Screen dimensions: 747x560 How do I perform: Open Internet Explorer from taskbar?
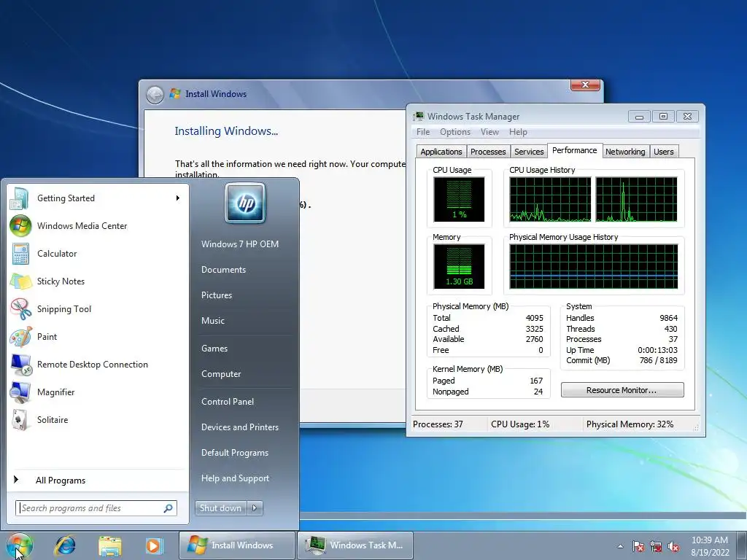coord(65,545)
